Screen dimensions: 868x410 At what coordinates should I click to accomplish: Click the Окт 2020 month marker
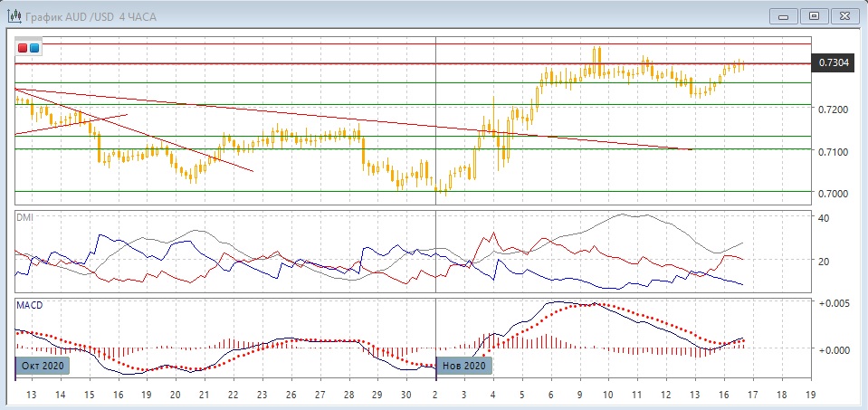tap(41, 366)
